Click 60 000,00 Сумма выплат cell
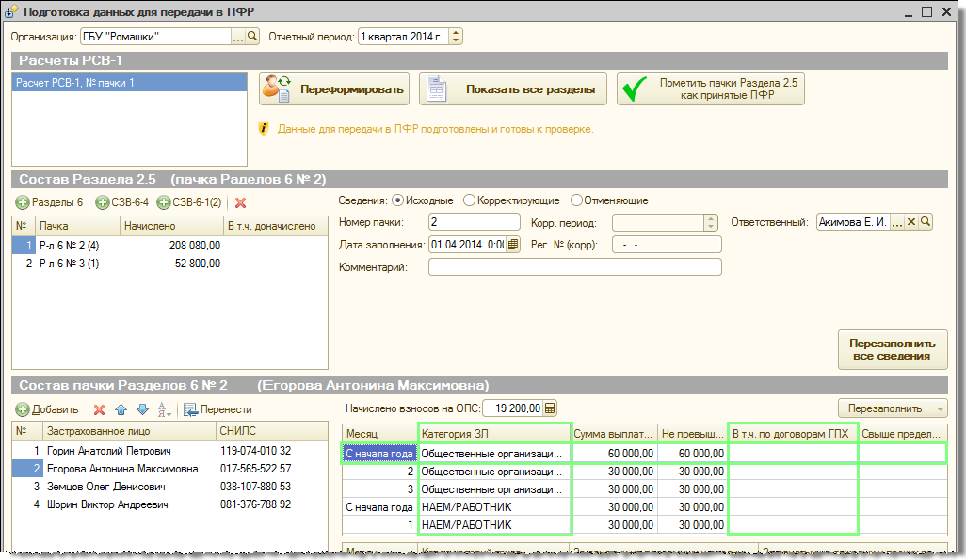966x560 pixels. point(614,454)
